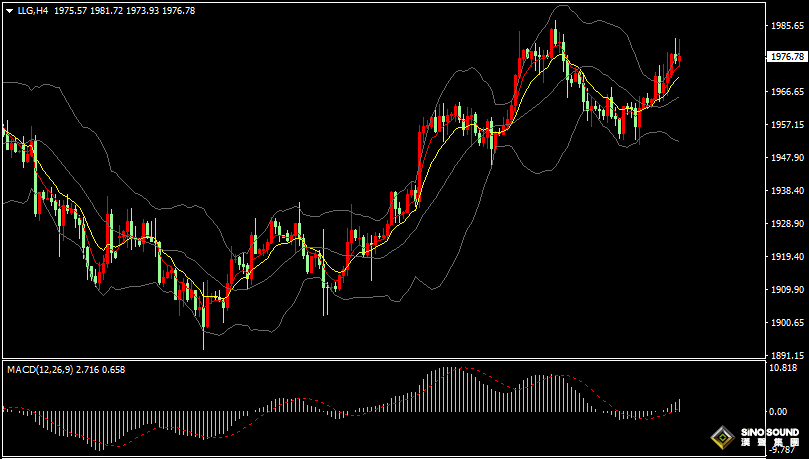Image resolution: width=809 pixels, height=459 pixels.
Task: Click the Sino Sound diamond logo icon
Action: pos(721,437)
